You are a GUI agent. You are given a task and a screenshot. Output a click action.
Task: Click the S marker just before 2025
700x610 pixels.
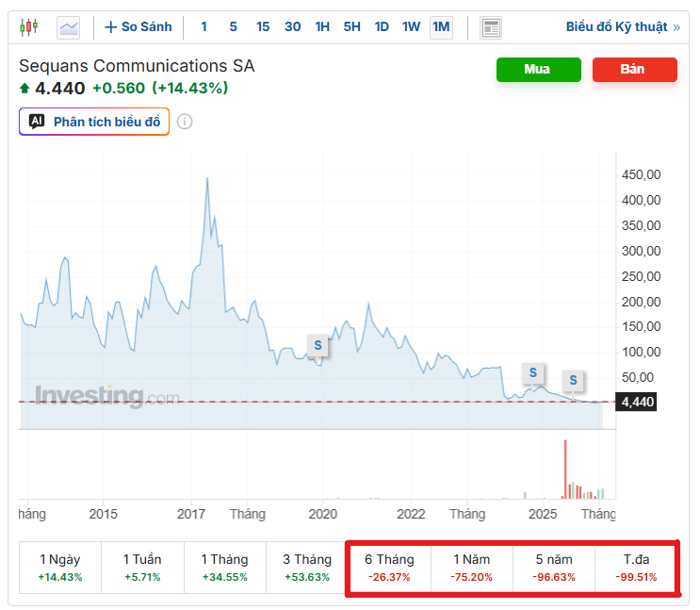coord(533,372)
